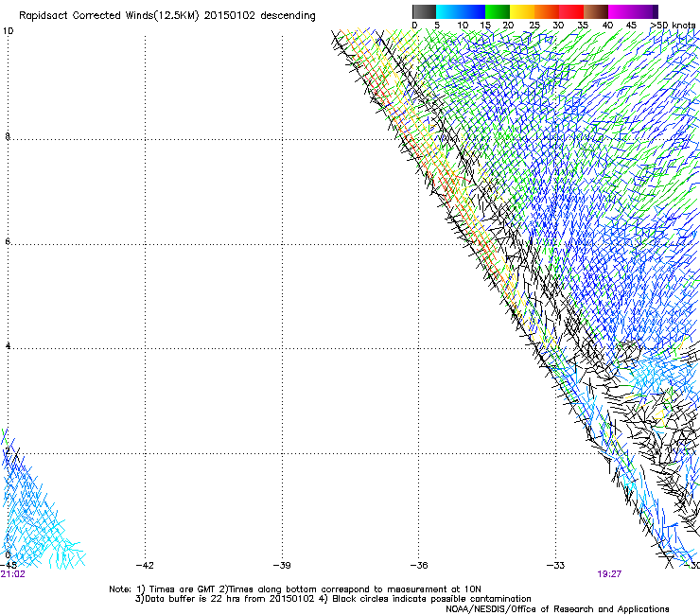Image resolution: width=700 pixels, height=615 pixels.
Task: Click the '>50 knots' legend label
Action: (x=673, y=25)
